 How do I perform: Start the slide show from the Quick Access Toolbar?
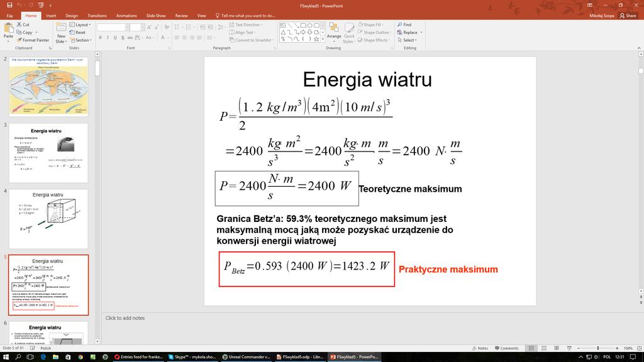pos(41,5)
